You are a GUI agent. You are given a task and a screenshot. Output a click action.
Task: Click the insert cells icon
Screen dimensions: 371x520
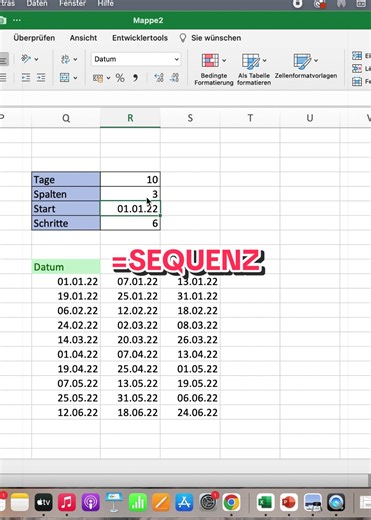coord(357,56)
